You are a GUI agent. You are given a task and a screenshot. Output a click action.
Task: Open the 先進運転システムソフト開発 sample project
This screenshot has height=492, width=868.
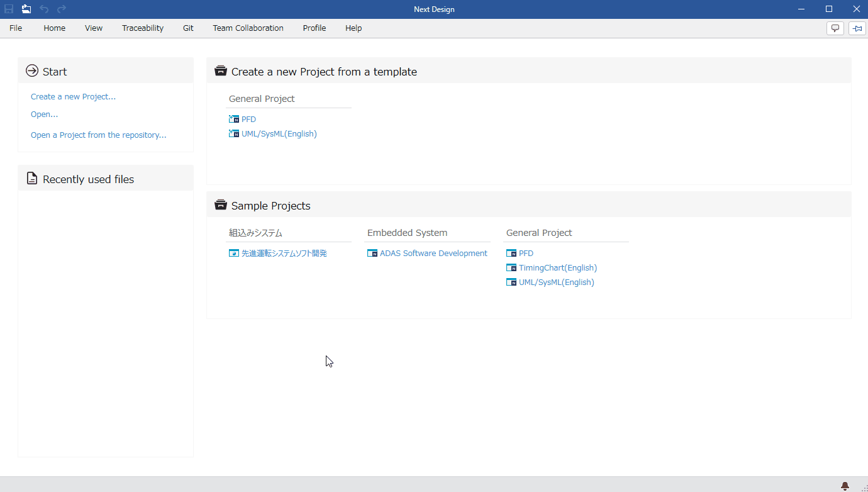[x=278, y=254]
